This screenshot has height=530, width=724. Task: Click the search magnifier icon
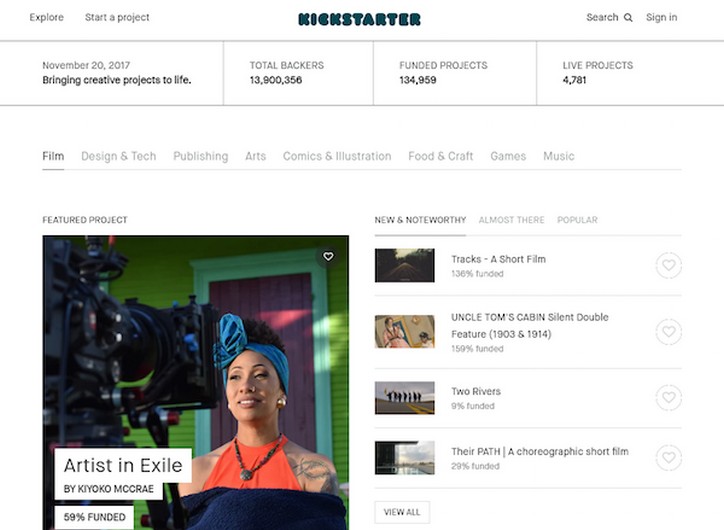coord(628,18)
